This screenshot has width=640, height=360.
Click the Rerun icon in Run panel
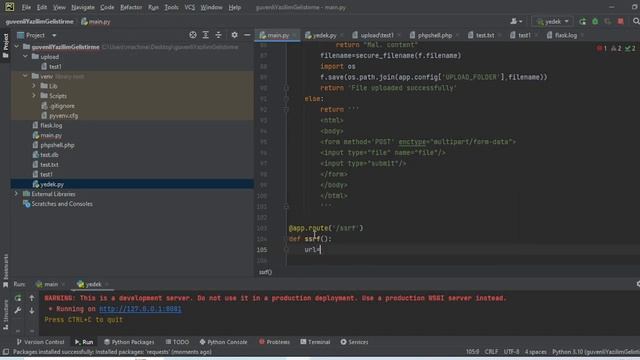(x=18, y=298)
